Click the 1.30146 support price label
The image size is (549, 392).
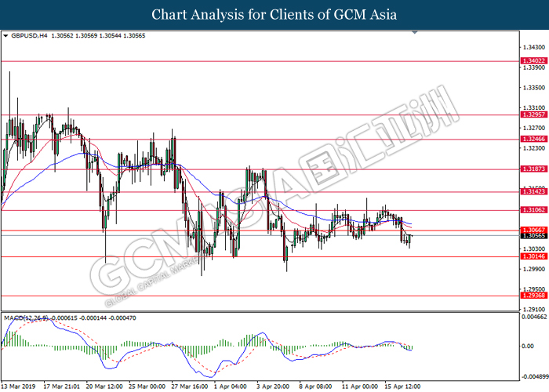532,256
